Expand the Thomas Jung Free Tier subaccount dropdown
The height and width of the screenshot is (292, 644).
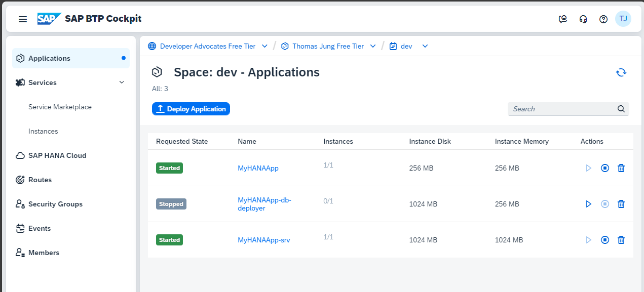tap(373, 46)
